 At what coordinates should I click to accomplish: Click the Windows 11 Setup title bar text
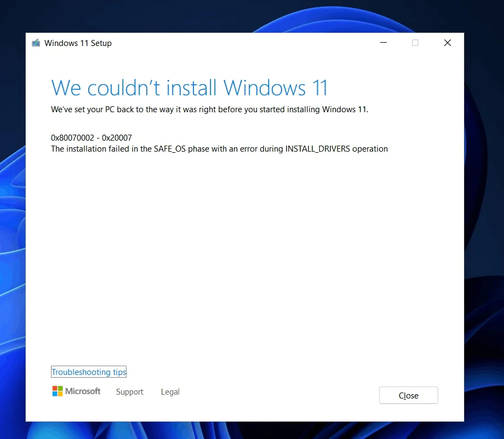coord(78,43)
